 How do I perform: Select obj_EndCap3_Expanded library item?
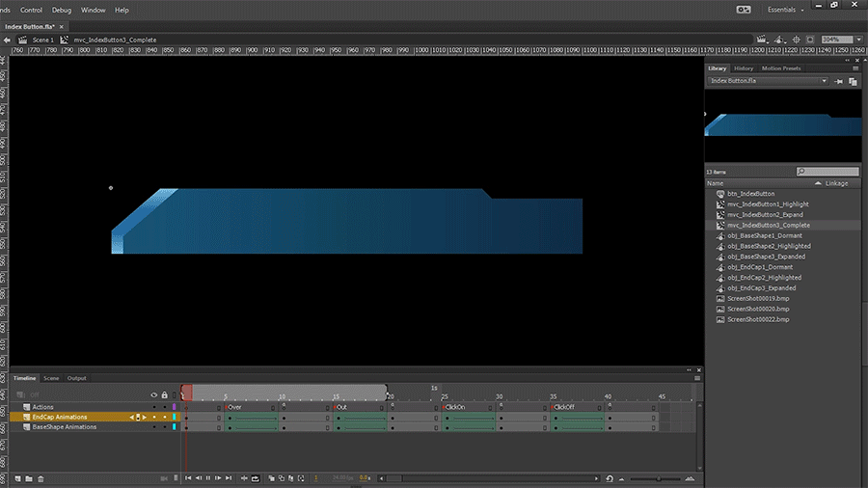click(x=761, y=288)
